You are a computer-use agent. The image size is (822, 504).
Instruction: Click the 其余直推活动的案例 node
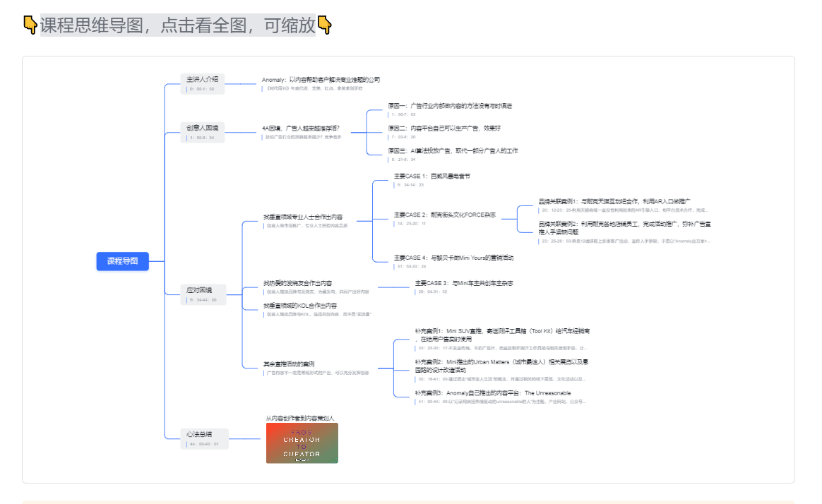click(289, 364)
